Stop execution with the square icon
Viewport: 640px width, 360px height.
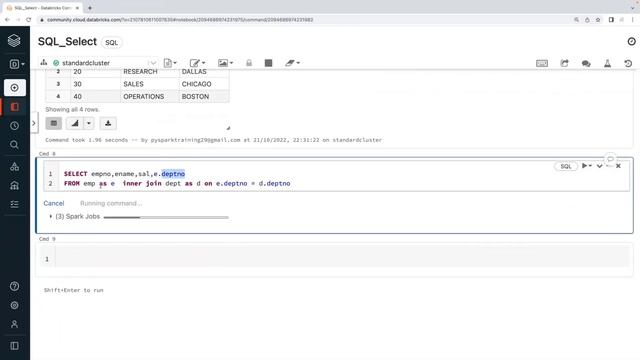click(x=268, y=63)
